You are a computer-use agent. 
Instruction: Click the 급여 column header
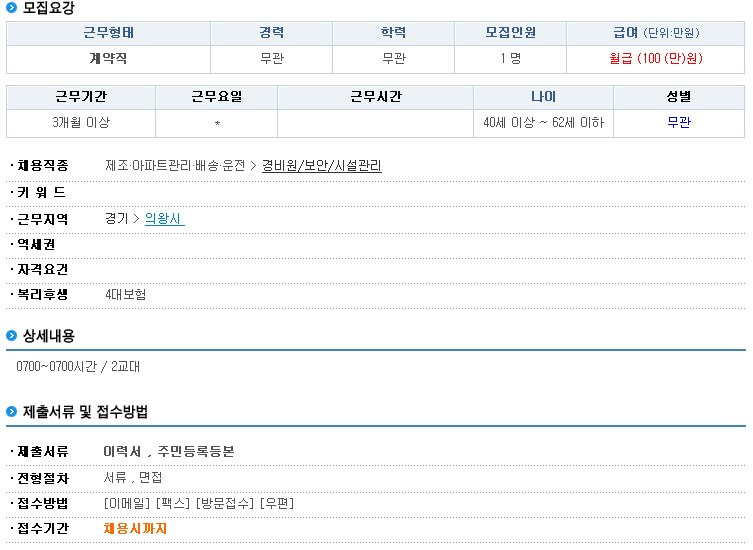coord(656,33)
